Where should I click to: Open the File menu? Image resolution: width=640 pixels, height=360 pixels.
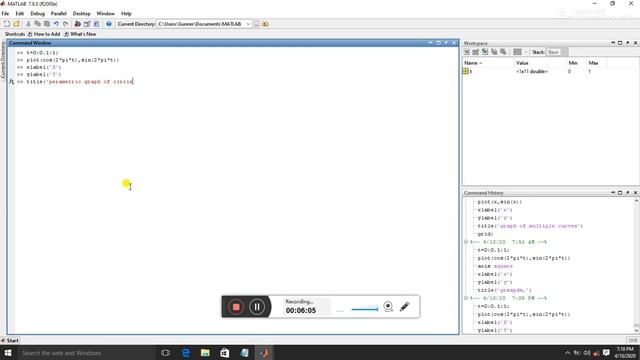(5, 13)
